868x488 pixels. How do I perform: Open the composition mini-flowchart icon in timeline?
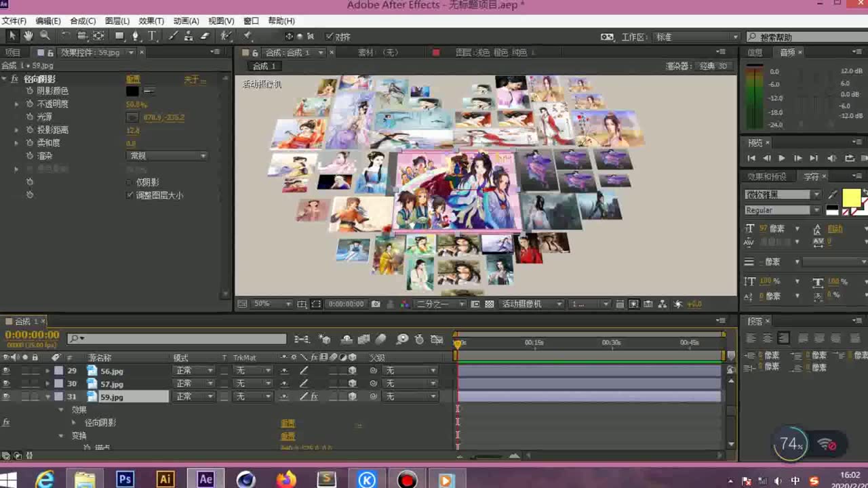coord(302,339)
